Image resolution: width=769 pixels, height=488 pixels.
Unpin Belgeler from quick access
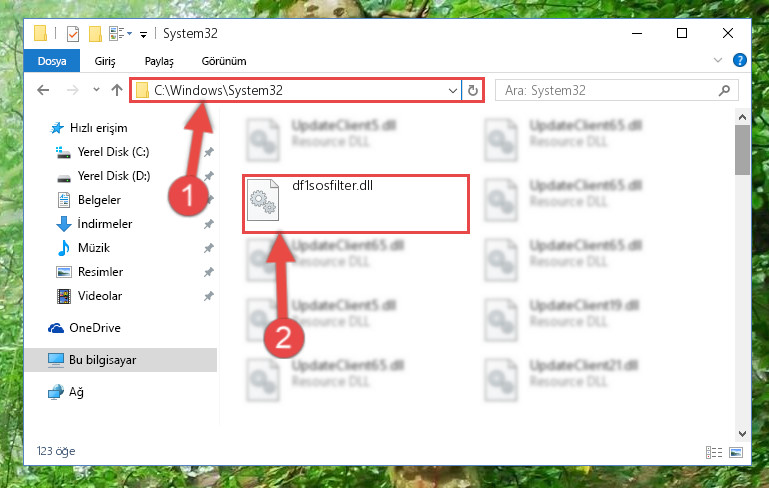click(209, 200)
